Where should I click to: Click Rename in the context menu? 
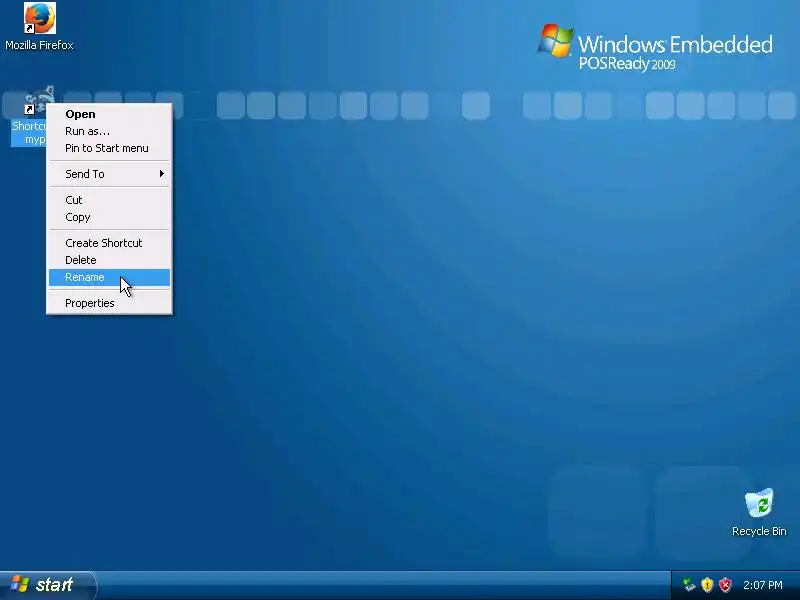point(109,278)
